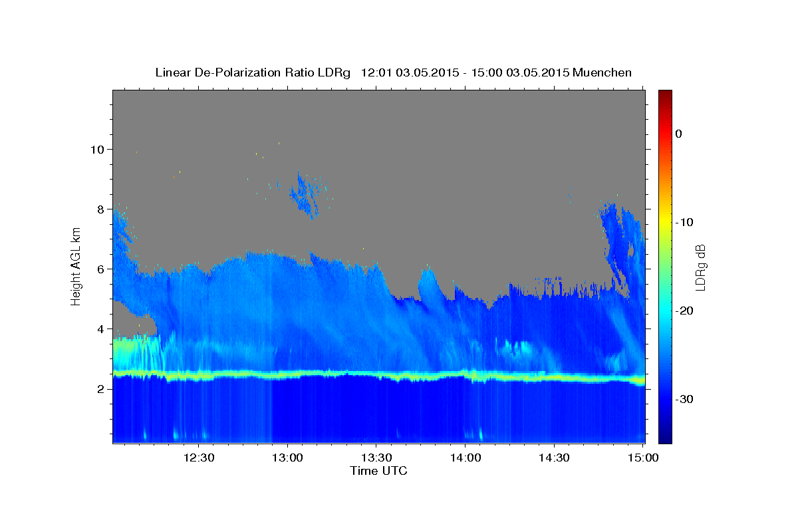Click the height tick label 6
798x532 pixels.
(x=102, y=269)
